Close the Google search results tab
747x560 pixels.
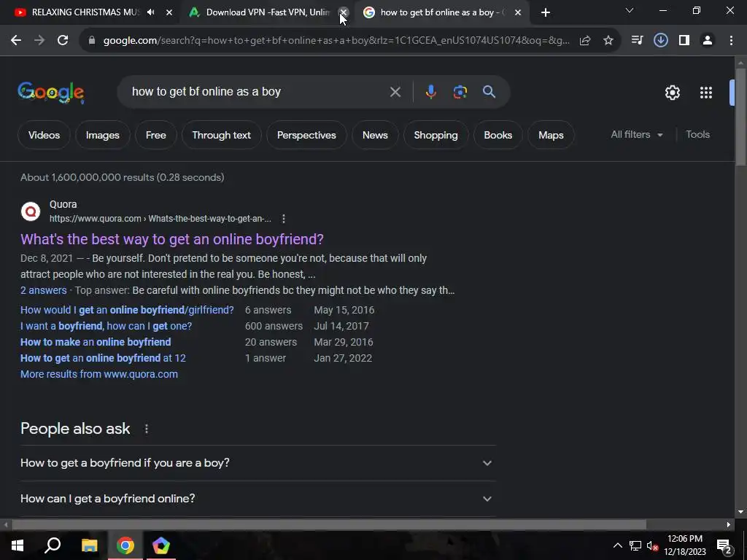coord(518,12)
